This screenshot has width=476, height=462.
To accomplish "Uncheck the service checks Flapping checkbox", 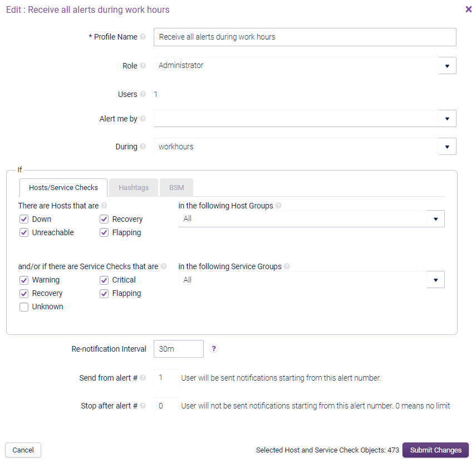I will tap(104, 293).
